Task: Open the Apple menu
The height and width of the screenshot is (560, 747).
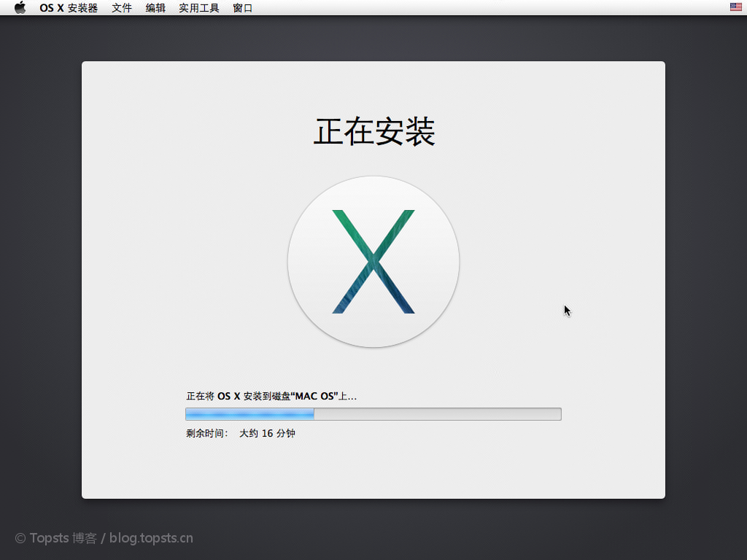Action: [x=20, y=7]
